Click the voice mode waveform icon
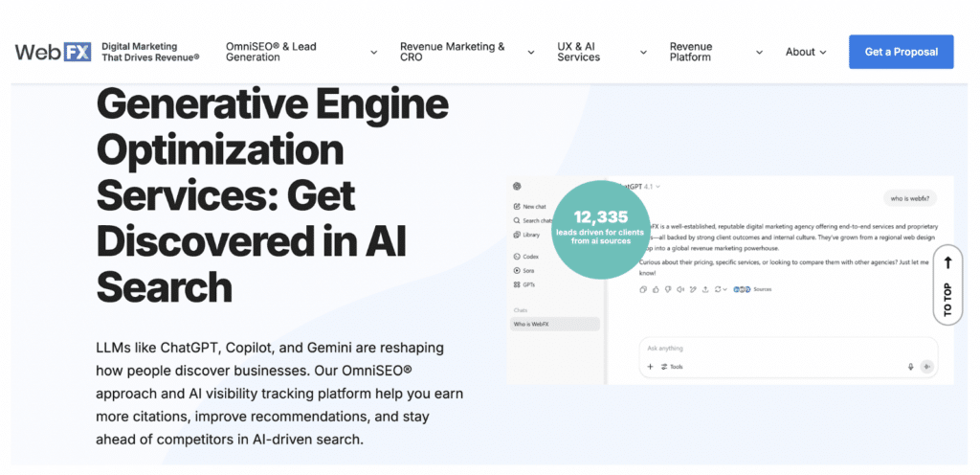 (926, 367)
